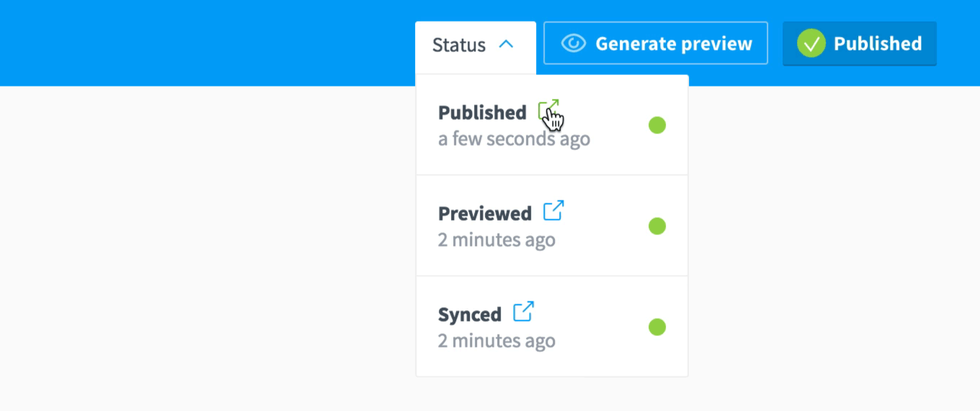980x411 pixels.
Task: Select the Published entry in status list
Action: click(482, 113)
